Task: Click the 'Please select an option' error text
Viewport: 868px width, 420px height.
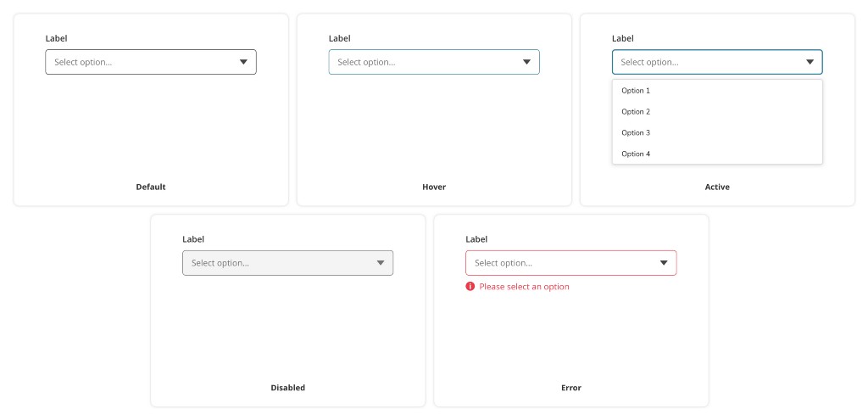Action: (524, 287)
